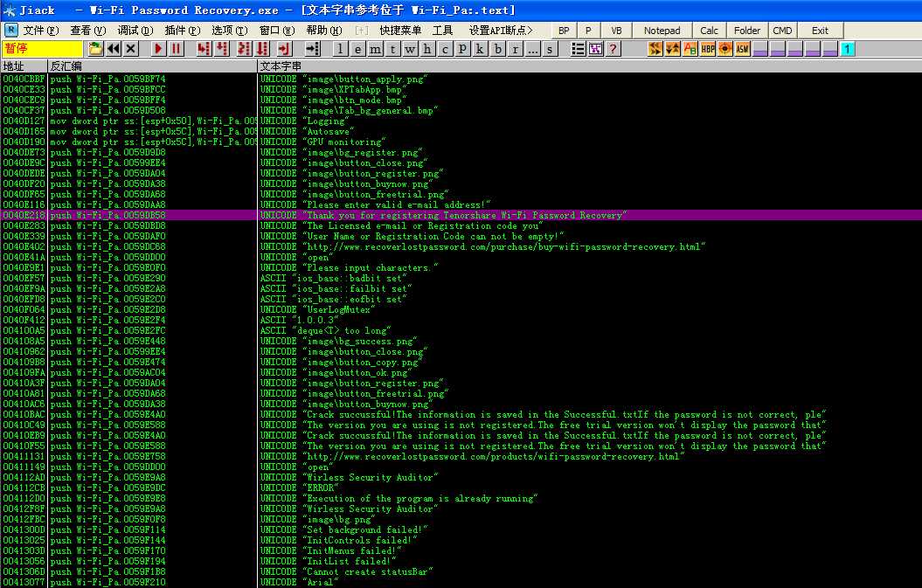Open the 查看(V) menu
Viewport: 922px width, 588px height.
tap(87, 30)
